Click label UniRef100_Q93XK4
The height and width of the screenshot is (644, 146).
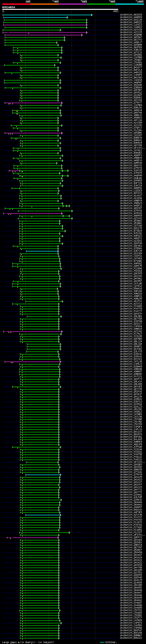click(x=131, y=540)
